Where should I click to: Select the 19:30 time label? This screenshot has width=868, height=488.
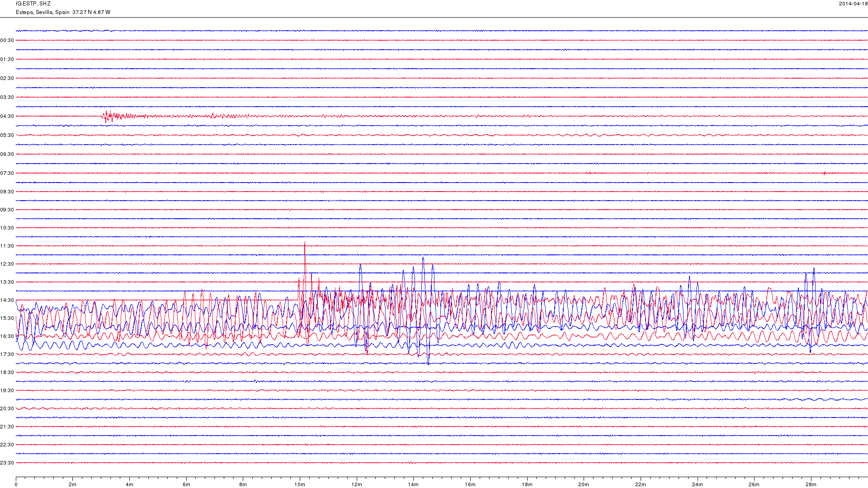click(x=7, y=390)
